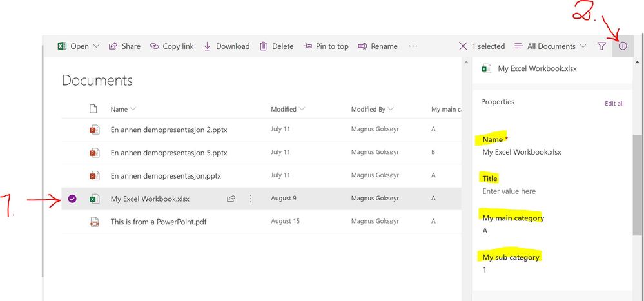The width and height of the screenshot is (644, 301).
Task: Click Rename in the command bar
Action: click(378, 46)
